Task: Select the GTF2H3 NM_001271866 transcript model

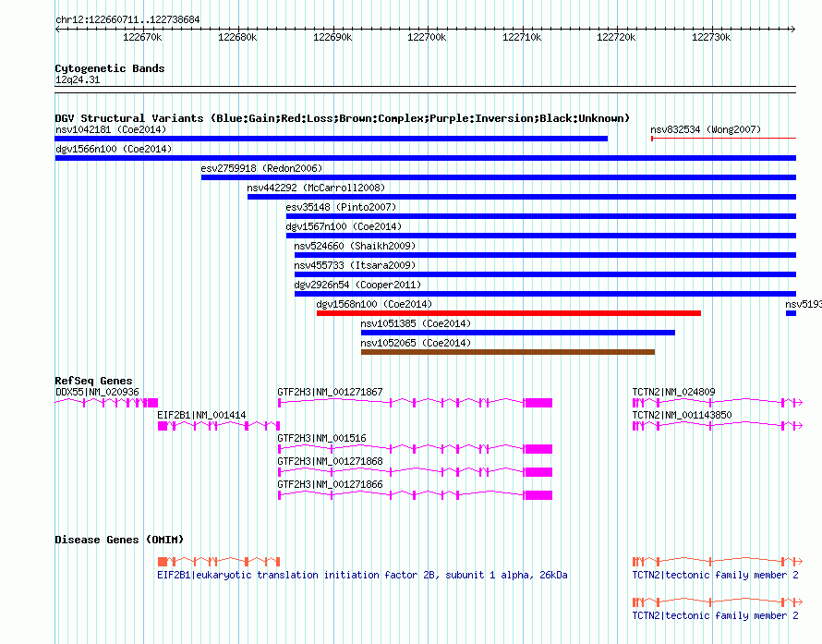Action: pos(416,495)
